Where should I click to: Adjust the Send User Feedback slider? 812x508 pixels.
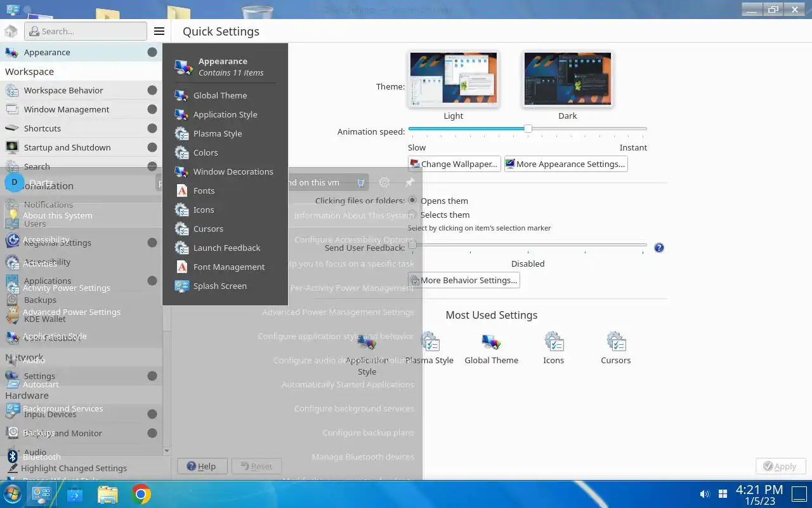528,244
